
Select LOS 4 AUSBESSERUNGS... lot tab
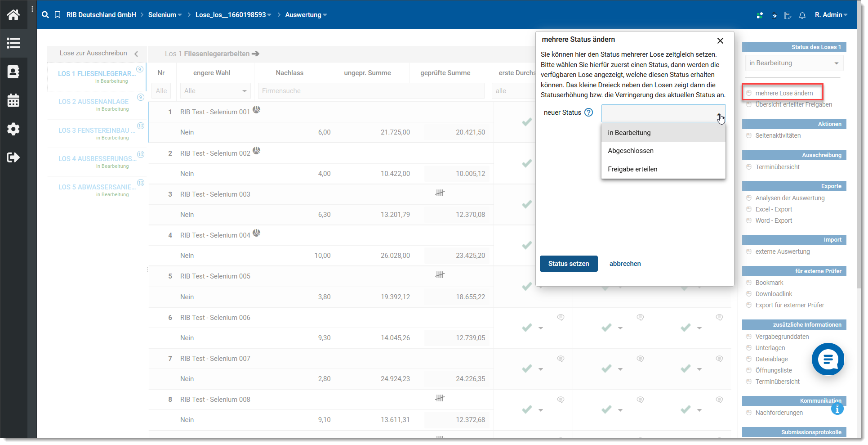(x=97, y=162)
